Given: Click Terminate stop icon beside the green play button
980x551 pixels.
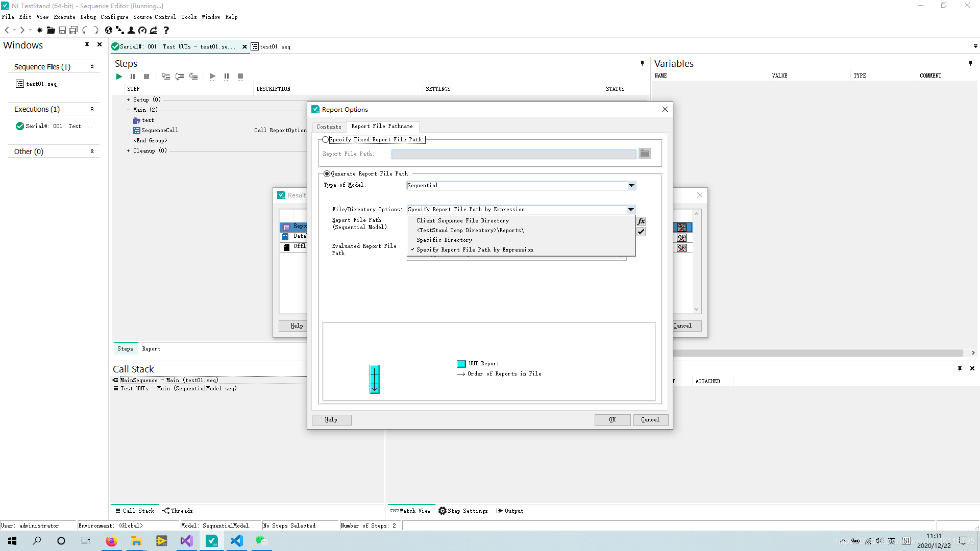Looking at the screenshot, I should (x=146, y=77).
